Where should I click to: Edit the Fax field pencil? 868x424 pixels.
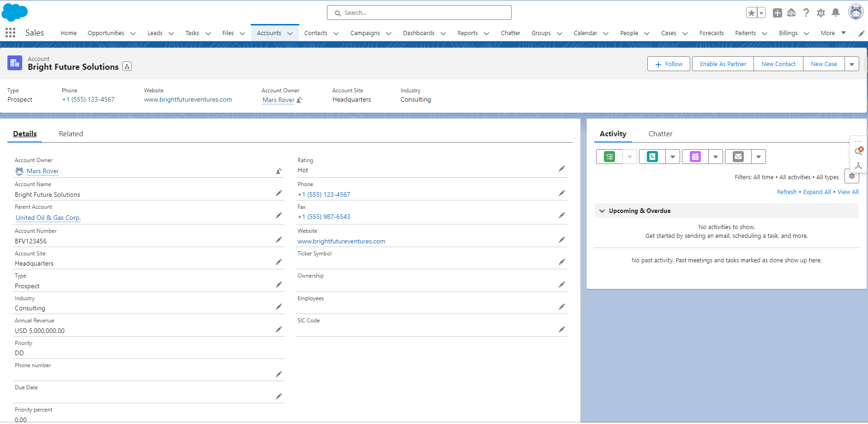(562, 215)
